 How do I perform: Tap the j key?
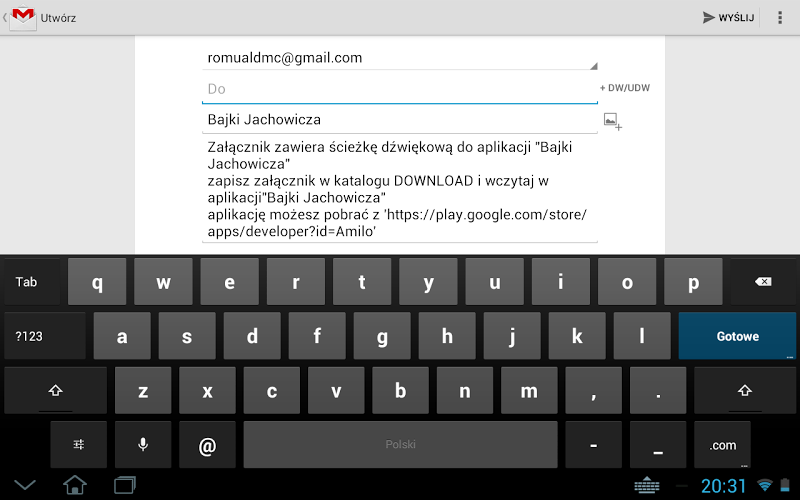(x=512, y=336)
